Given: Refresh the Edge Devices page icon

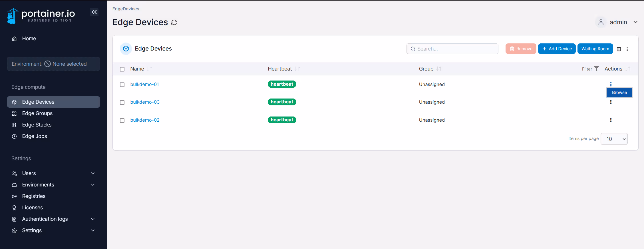Looking at the screenshot, I should click(x=174, y=22).
